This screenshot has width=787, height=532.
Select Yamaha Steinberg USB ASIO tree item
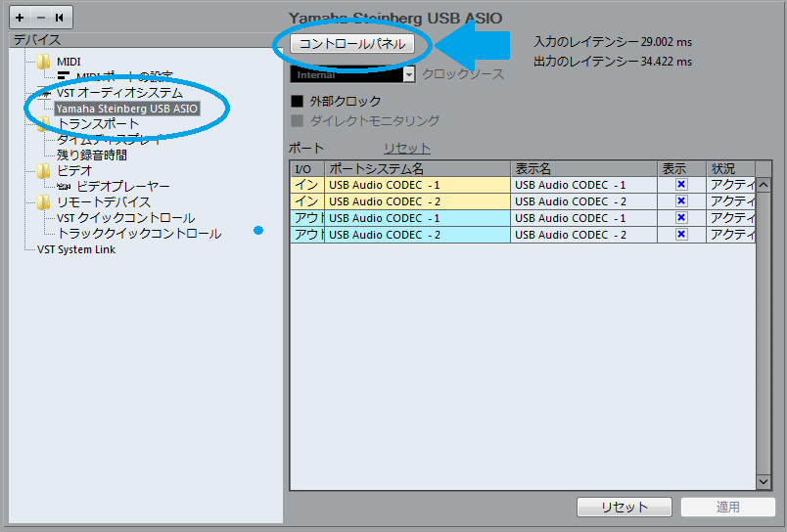point(127,109)
